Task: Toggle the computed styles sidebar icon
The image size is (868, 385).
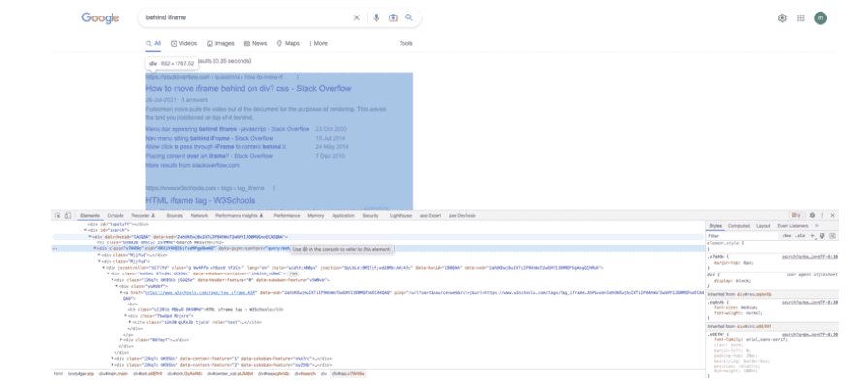Action: point(832,236)
